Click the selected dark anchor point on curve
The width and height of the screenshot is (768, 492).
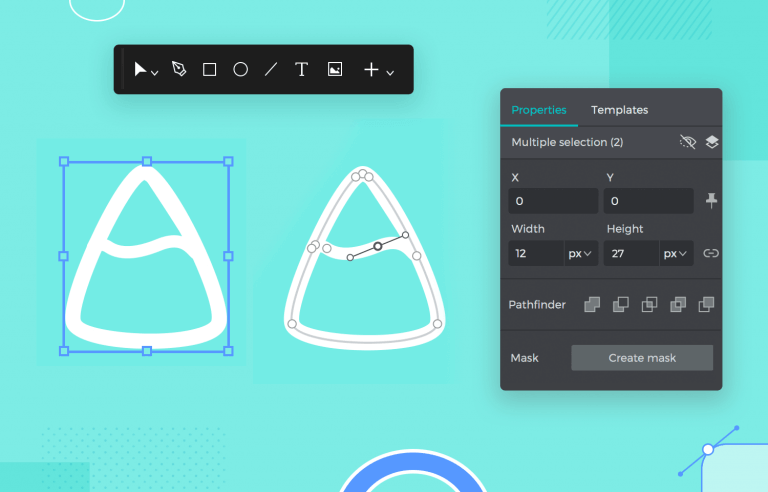[x=378, y=246]
